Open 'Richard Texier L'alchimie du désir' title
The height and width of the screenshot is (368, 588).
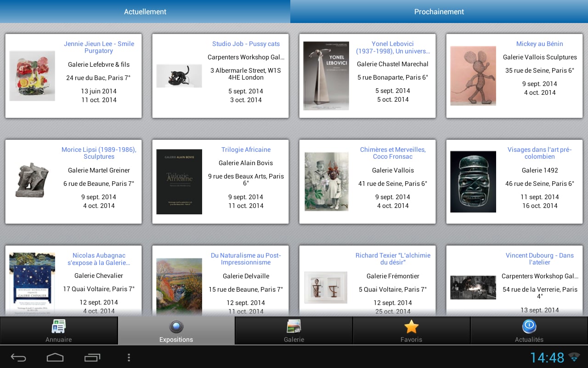click(393, 259)
